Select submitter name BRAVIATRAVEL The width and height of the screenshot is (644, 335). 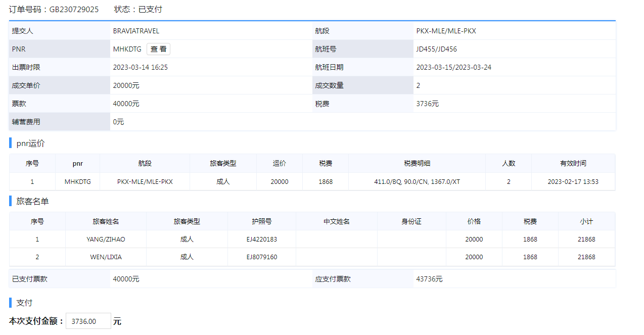click(x=136, y=31)
